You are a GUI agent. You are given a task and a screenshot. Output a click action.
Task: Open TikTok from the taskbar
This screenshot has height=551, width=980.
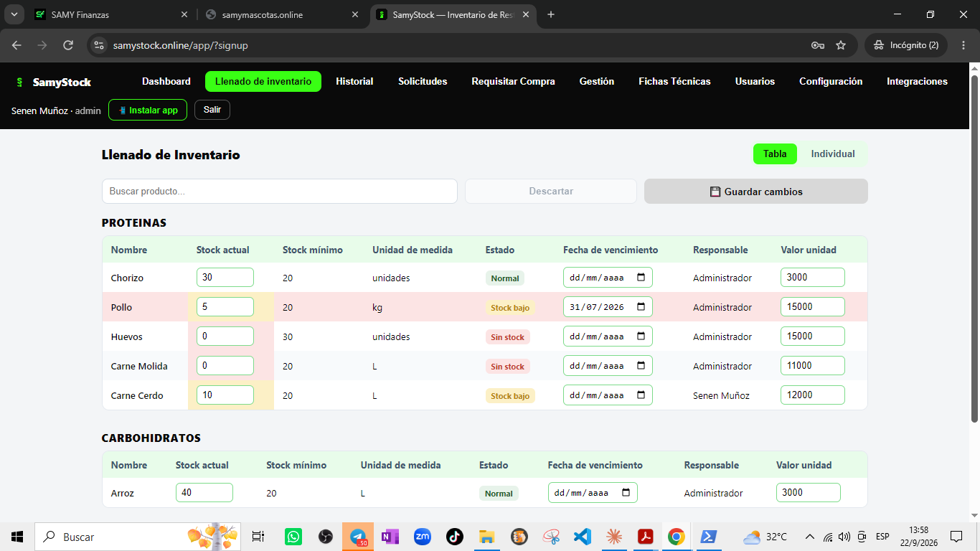[454, 537]
